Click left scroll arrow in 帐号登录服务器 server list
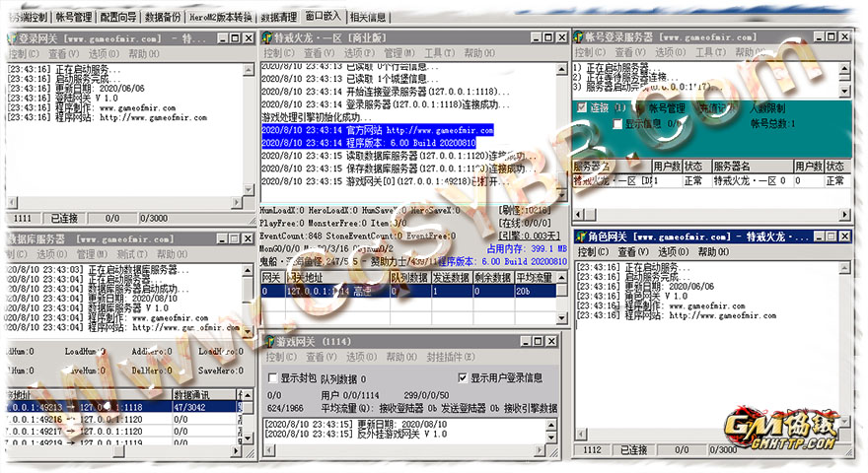 (579, 214)
